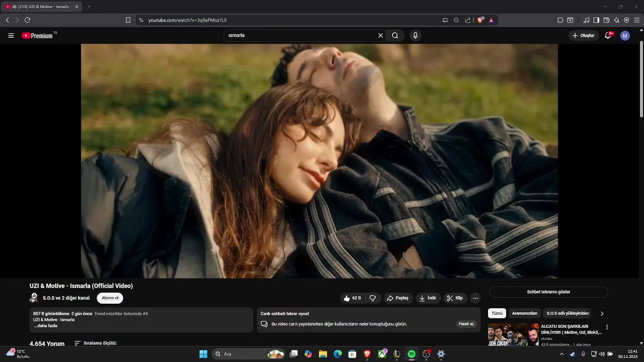Start voice search with the microphone
The height and width of the screenshot is (362, 644).
(x=415, y=36)
